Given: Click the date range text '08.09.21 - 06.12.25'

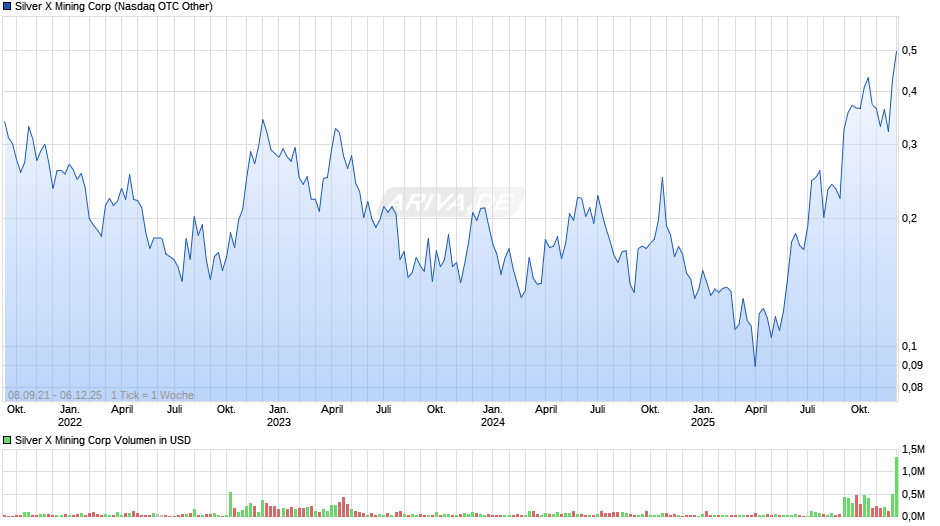Looking at the screenshot, I should click(x=55, y=395).
